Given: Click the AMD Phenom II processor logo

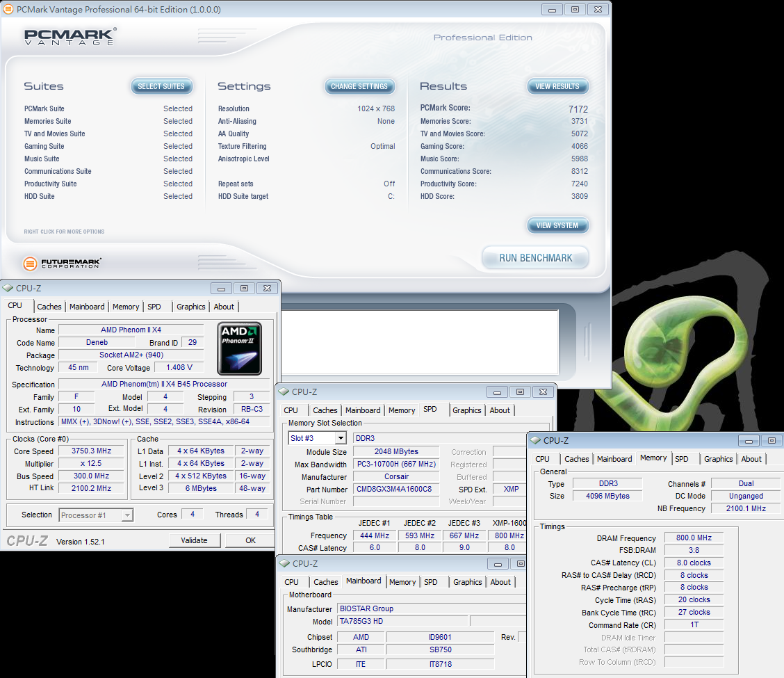Looking at the screenshot, I should point(240,349).
